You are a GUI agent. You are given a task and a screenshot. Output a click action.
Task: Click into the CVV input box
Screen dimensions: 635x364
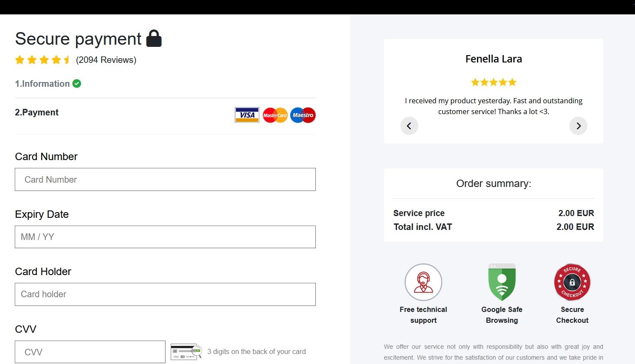(90, 352)
